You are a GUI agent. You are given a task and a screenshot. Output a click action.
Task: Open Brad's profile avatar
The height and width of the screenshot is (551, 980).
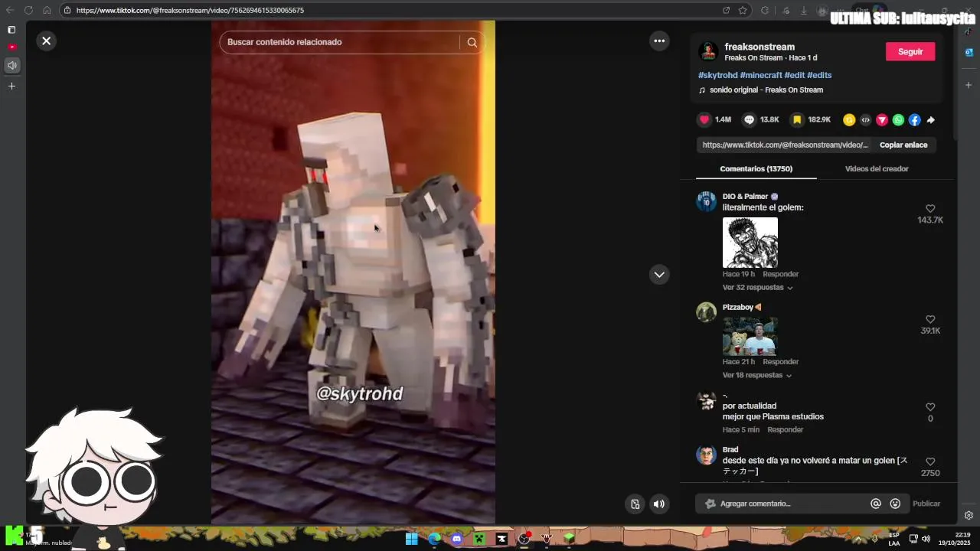[x=706, y=455]
